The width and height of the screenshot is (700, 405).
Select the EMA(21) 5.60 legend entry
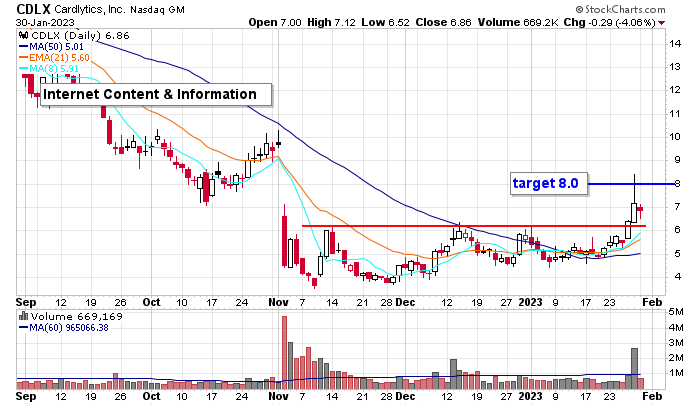coord(54,58)
